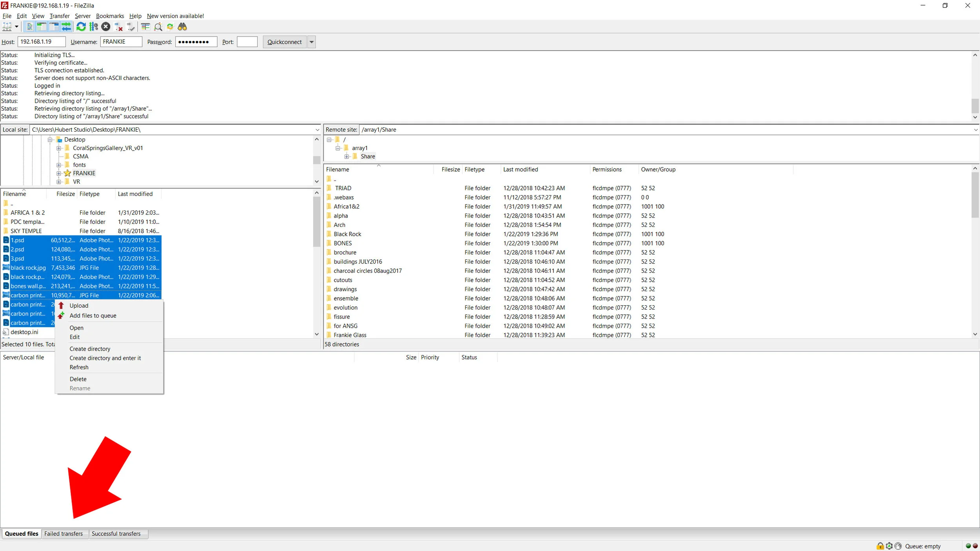Select Add files to queue
The height and width of the screenshot is (551, 980).
(x=93, y=316)
